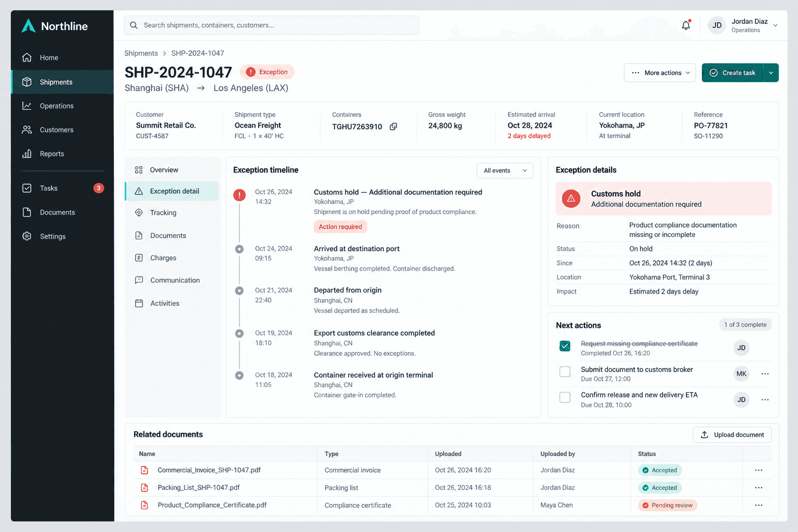Expand the All events filter dropdown
The height and width of the screenshot is (532, 798).
[x=505, y=170]
